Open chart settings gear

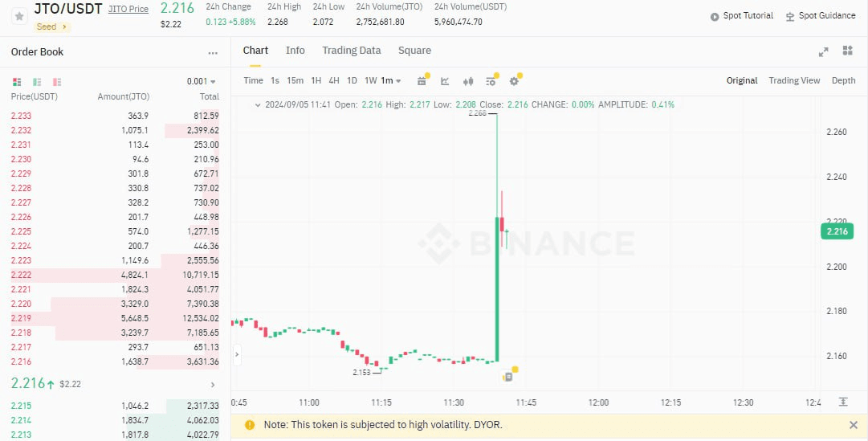(514, 81)
